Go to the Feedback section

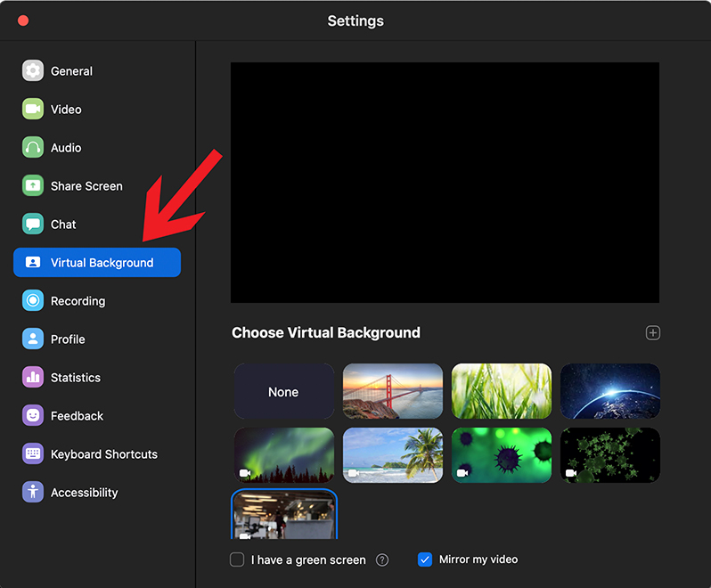pos(77,416)
